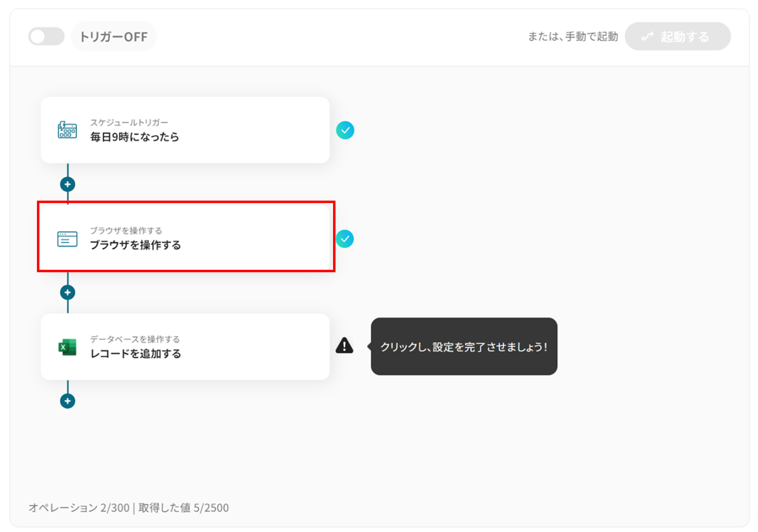Click the オペレーション 2/300 counter text

(79, 508)
